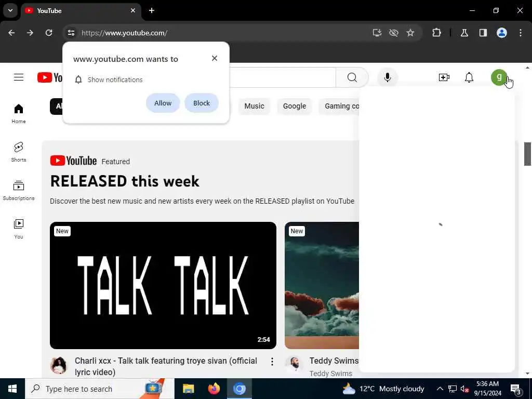The height and width of the screenshot is (399, 532).
Task: Click the RELEASED this week heading
Action: [x=125, y=181]
